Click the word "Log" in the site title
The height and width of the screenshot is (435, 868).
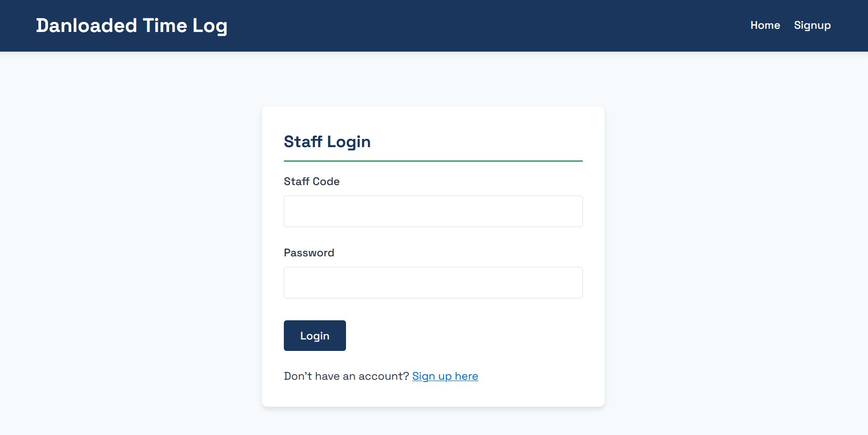pos(210,26)
